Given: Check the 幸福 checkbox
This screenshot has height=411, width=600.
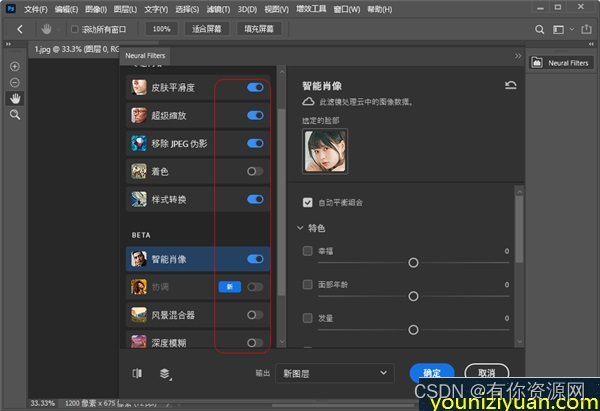Looking at the screenshot, I should [308, 251].
